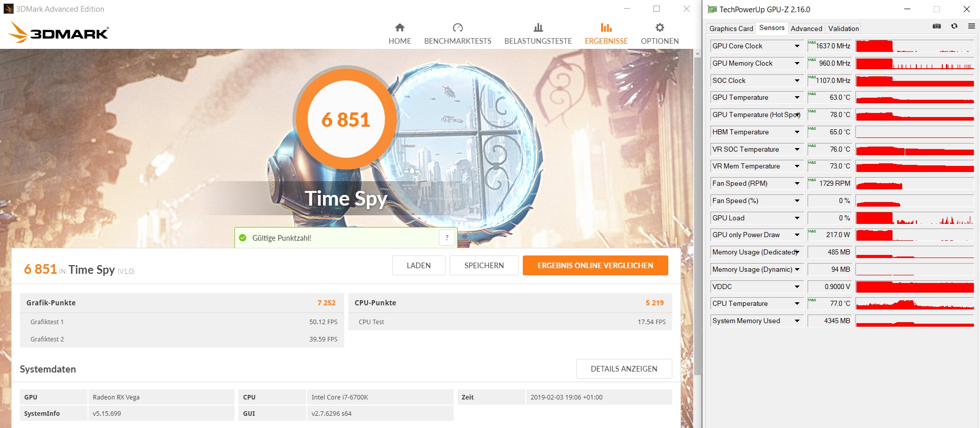Expand GPU Memory Clock dropdown
Viewport: 980px width, 428px height.
(797, 63)
